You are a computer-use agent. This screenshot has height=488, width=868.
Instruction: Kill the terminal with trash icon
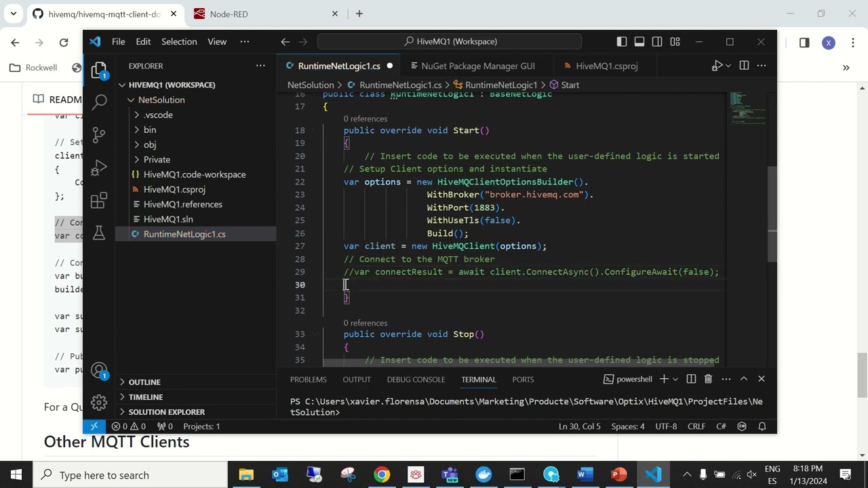(708, 379)
